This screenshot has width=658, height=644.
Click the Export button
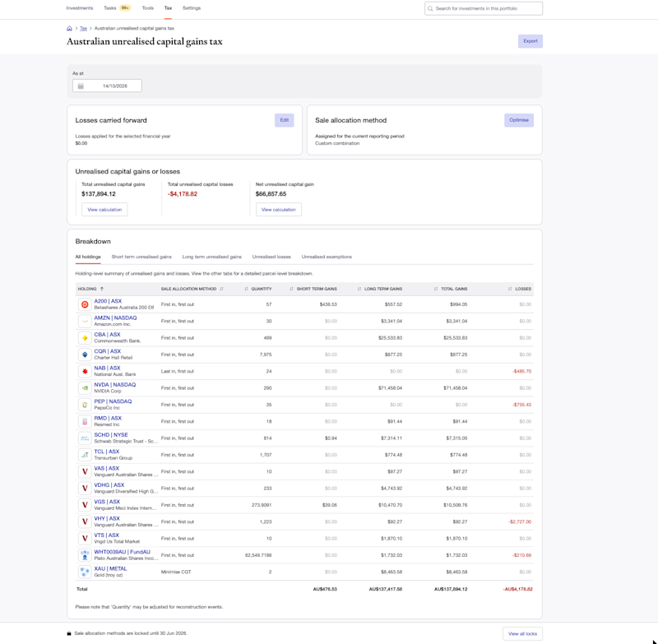(x=530, y=41)
